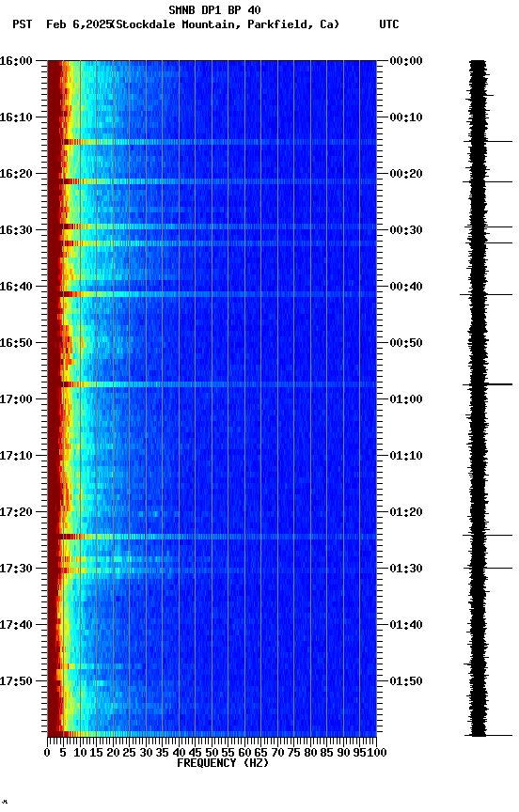This screenshot has height=812, width=519.
Task: Click the spectrogram event band near 17:24
Action: click(212, 537)
